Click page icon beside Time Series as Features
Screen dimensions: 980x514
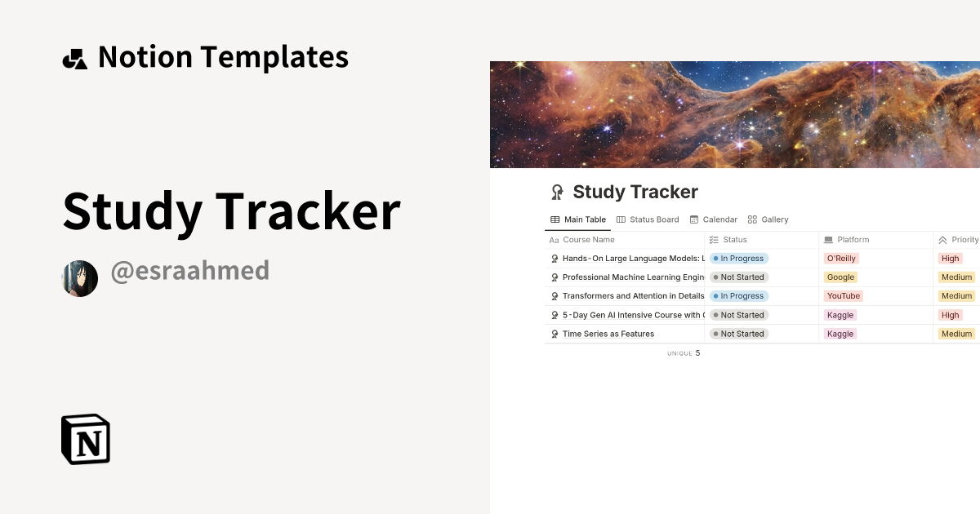pos(555,334)
